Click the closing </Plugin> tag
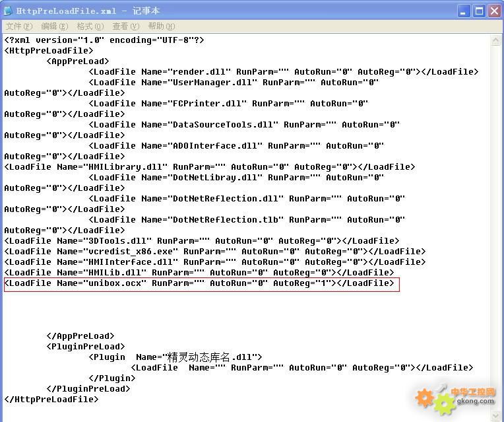This screenshot has height=422, width=504. coord(112,378)
